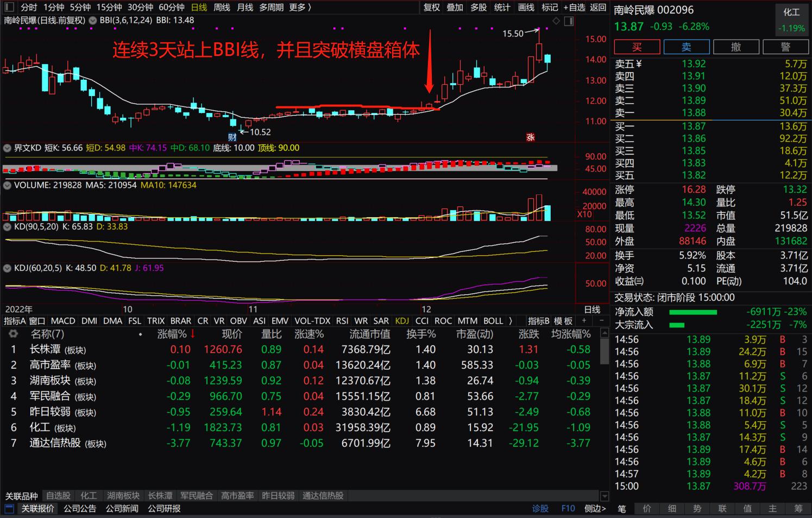Switch to 多股 multi-stock view
This screenshot has width=812, height=518.
478,8
